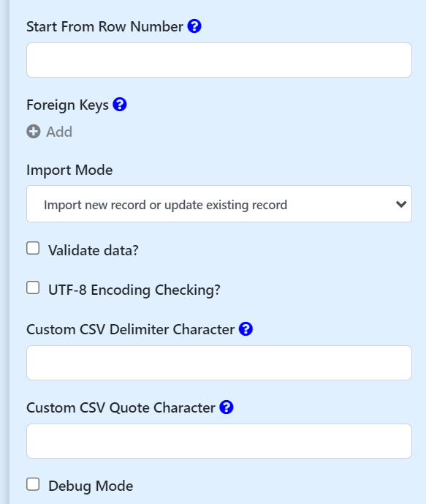The width and height of the screenshot is (426, 504).
Task: Turn on the Debug Mode checkbox
Action: [33, 484]
